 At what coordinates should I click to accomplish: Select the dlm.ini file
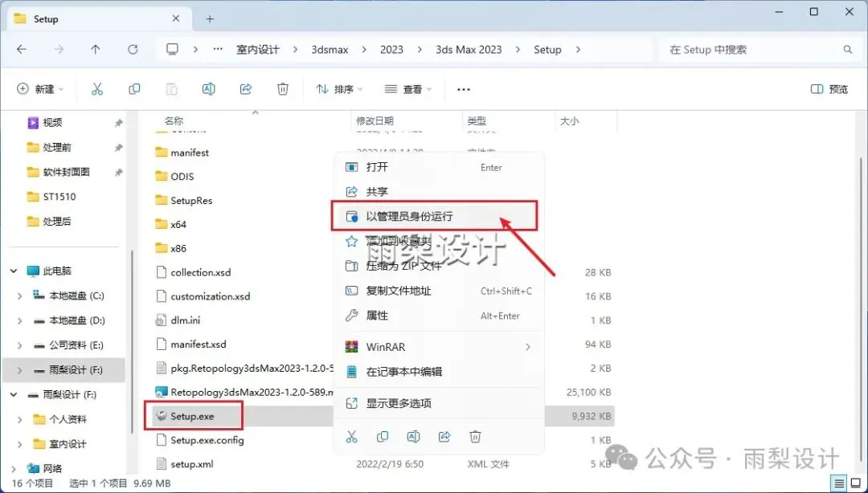point(186,320)
